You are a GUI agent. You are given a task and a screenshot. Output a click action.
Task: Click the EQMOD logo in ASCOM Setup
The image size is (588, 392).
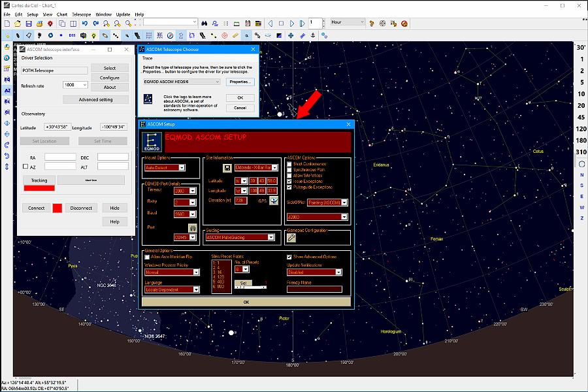tap(152, 142)
